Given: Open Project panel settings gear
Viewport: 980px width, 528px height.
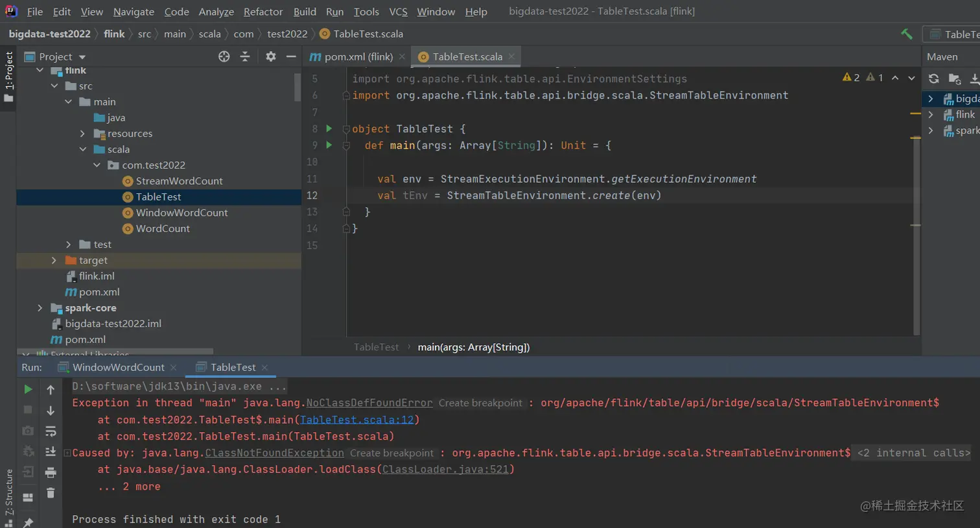Looking at the screenshot, I should point(271,56).
